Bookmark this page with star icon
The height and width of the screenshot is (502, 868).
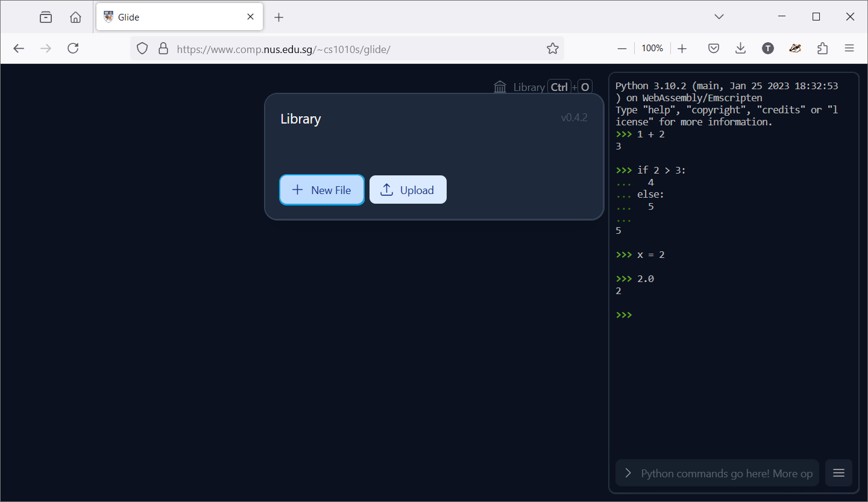[x=552, y=48]
